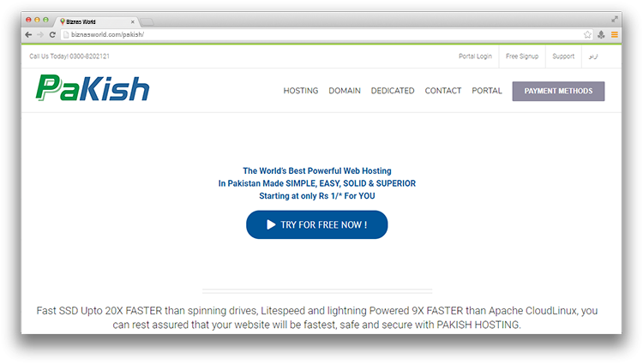The width and height of the screenshot is (643, 364).
Task: Click the extension icon beside the star
Action: pyautogui.click(x=601, y=34)
